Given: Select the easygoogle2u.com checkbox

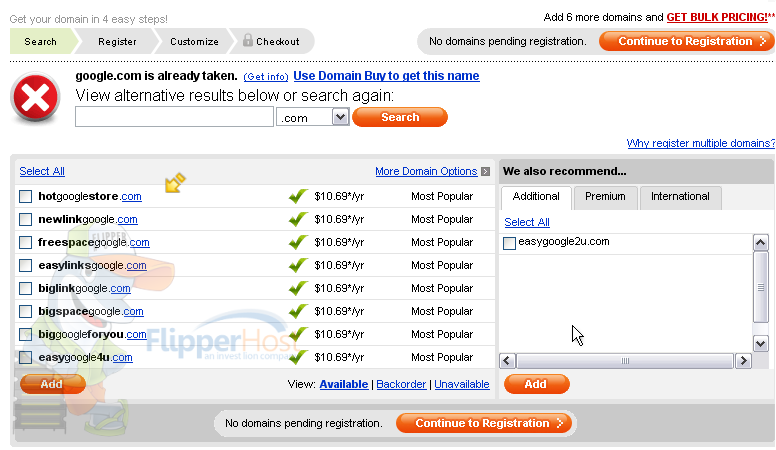Looking at the screenshot, I should (509, 243).
